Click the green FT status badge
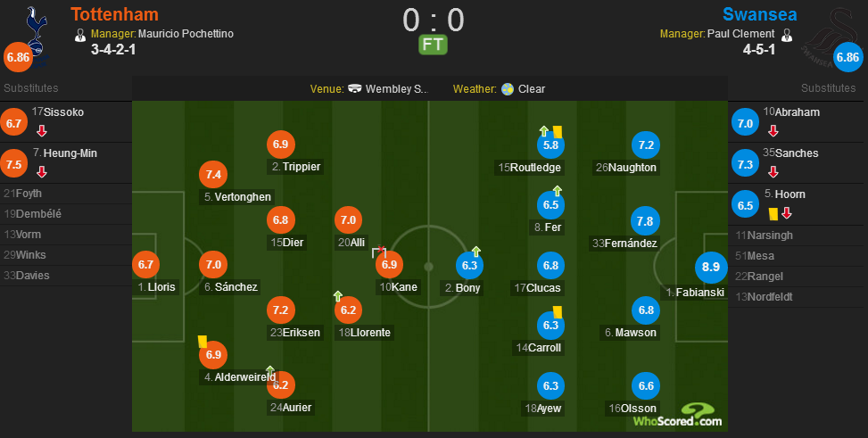Image resolution: width=868 pixels, height=438 pixels. point(434,44)
